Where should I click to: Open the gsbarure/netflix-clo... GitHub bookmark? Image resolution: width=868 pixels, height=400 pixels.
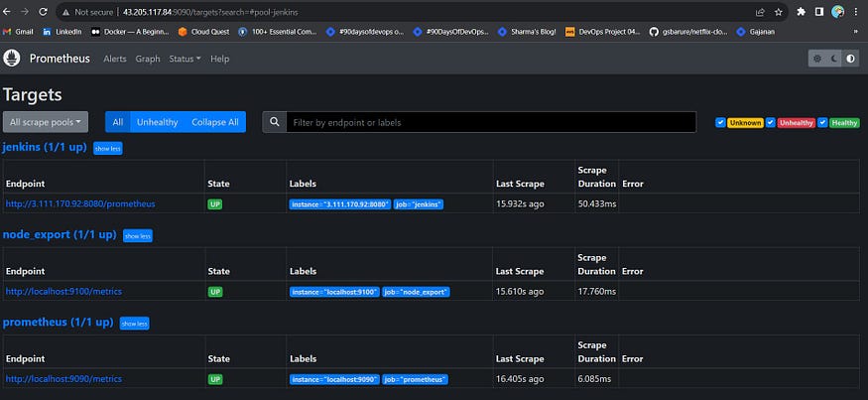coord(688,32)
